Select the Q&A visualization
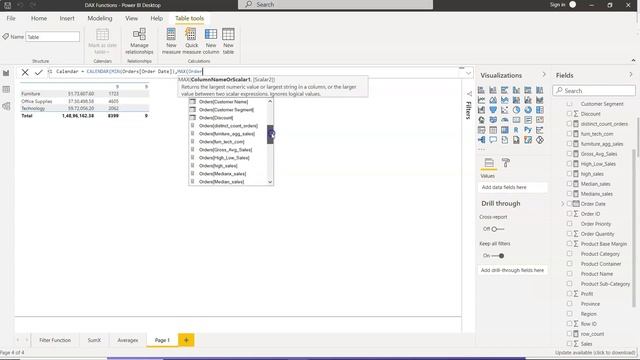 pyautogui.click(x=493, y=140)
